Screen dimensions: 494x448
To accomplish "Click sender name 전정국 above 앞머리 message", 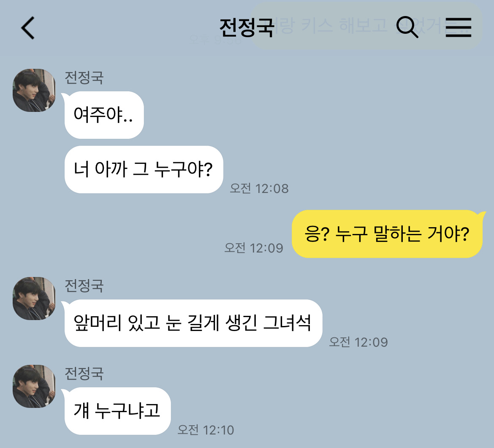I will pos(84,286).
